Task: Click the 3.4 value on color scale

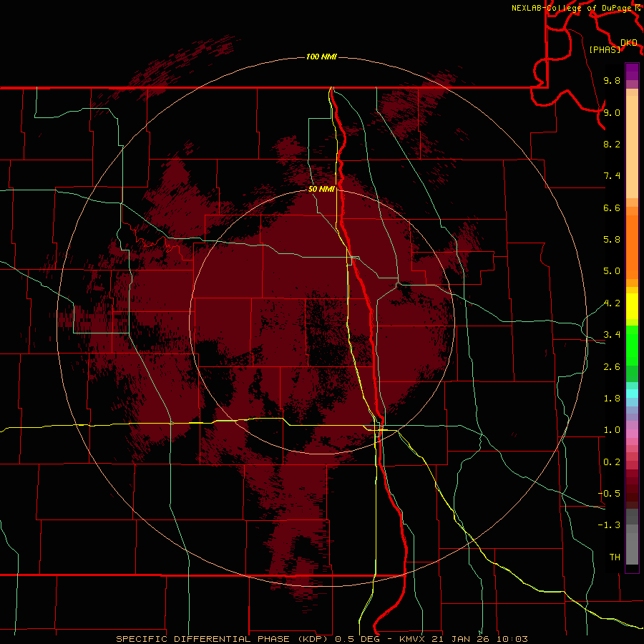Action: 612,335
